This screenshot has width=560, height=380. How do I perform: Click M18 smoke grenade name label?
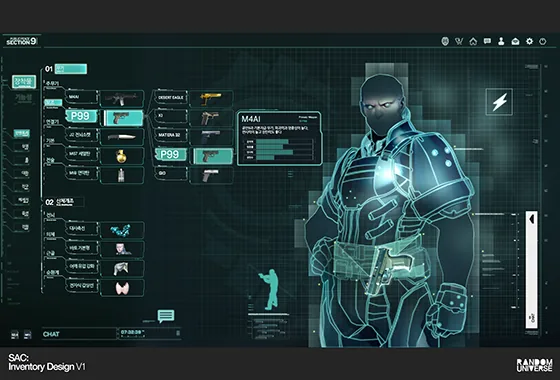click(x=82, y=173)
